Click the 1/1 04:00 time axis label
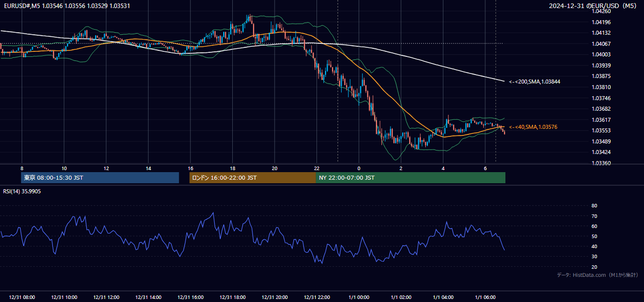Viewport: 644px width, 302px height. coord(443,297)
